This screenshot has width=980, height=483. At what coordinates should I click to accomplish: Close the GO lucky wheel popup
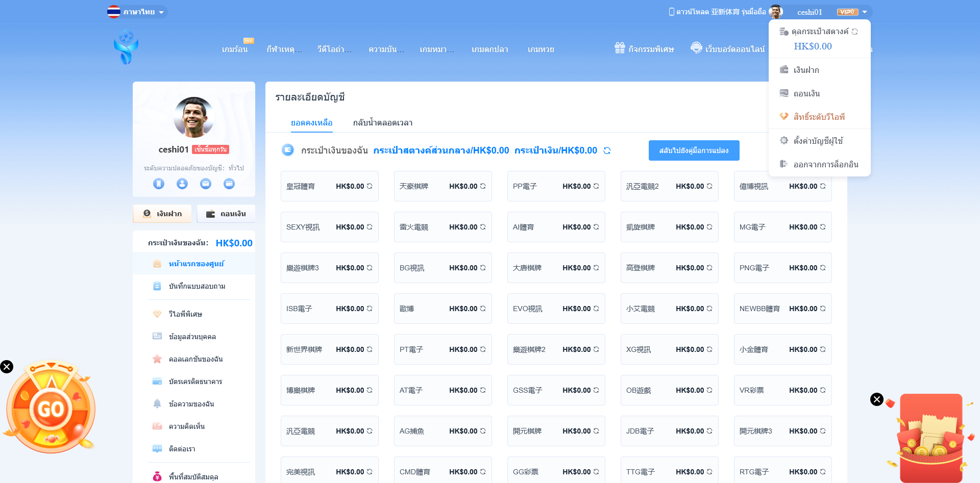[7, 367]
